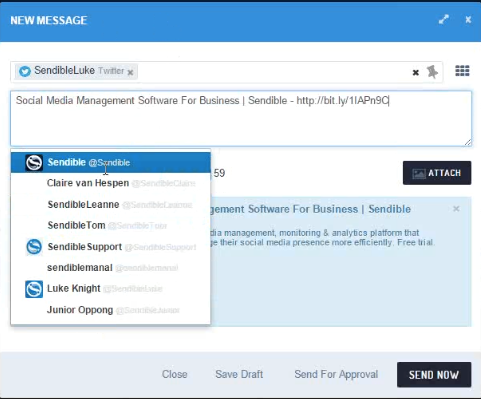This screenshot has width=481, height=399.
Task: Click the Sendible Support avatar icon
Action: pos(34,247)
